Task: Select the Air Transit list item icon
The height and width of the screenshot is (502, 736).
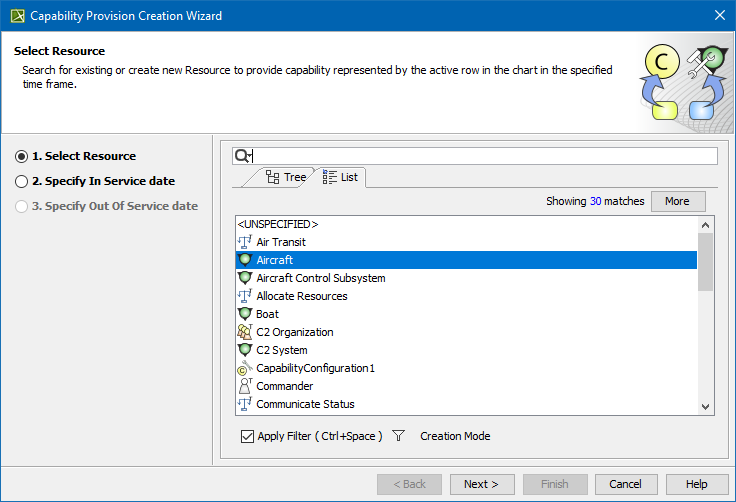Action: [x=244, y=242]
